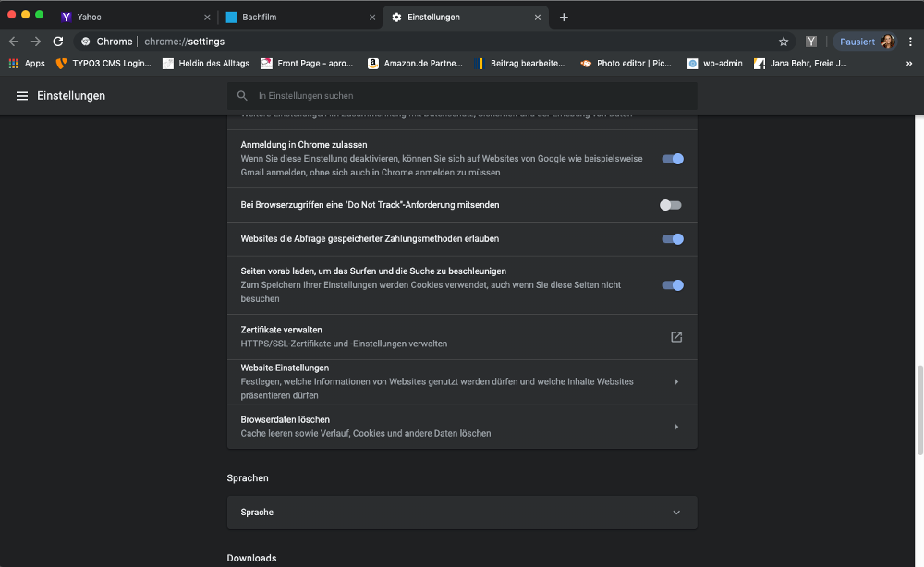Open the Apps grid shortcut
This screenshot has width=924, height=567.
(x=27, y=63)
